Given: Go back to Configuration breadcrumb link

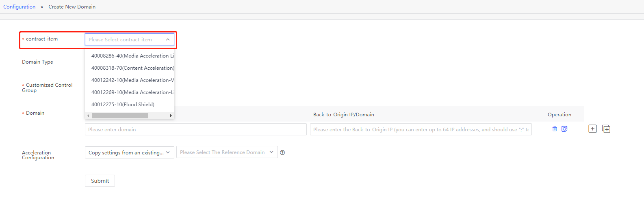Looking at the screenshot, I should (x=20, y=7).
